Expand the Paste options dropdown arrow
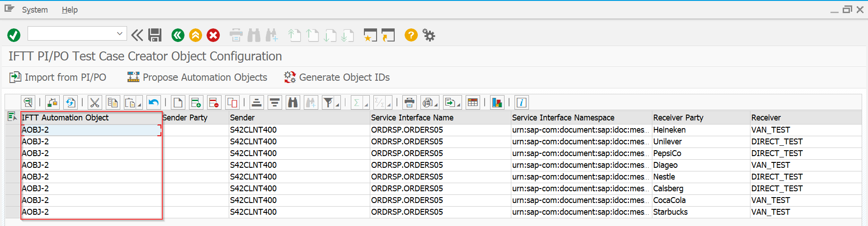The height and width of the screenshot is (226, 868). pos(139,106)
